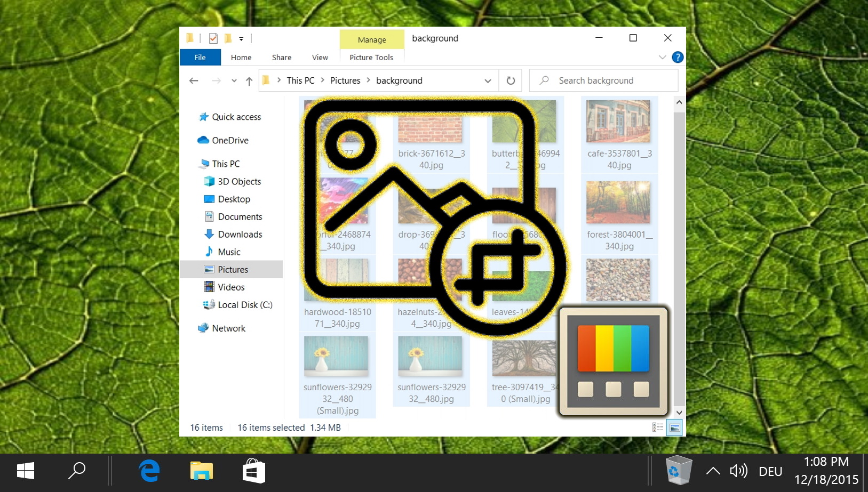Image resolution: width=868 pixels, height=492 pixels.
Task: Change DEU input language
Action: (x=770, y=471)
